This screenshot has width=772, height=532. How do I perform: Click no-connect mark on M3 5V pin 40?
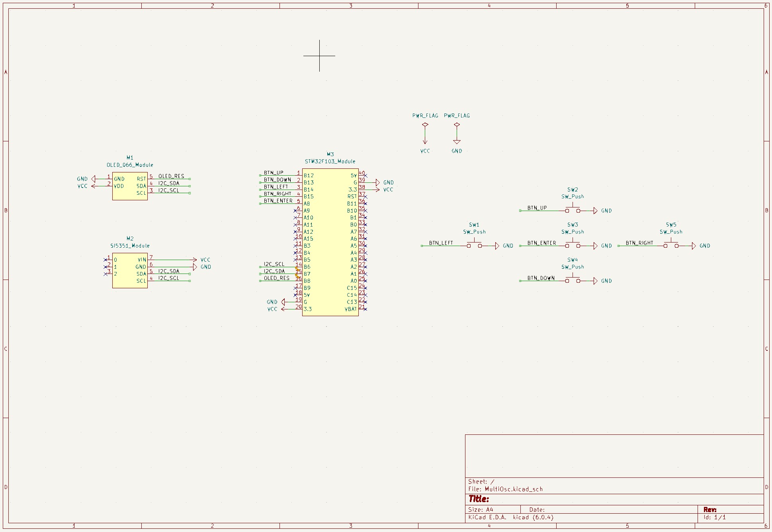click(365, 176)
